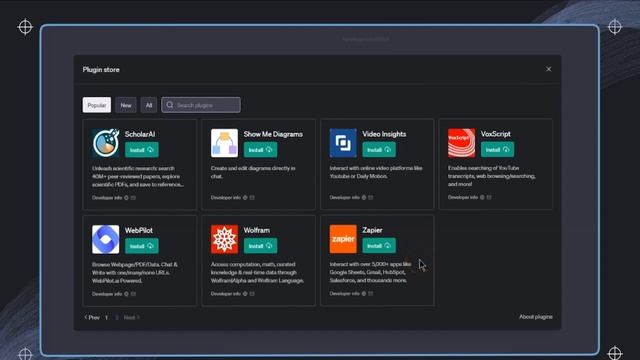Click VoxScript Developer info label
Image resolution: width=640 pixels, height=360 pixels.
point(463,197)
